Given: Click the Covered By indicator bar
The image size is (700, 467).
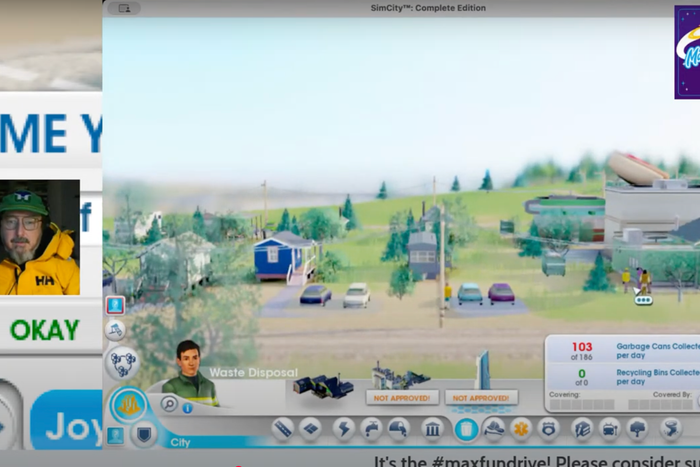Looking at the screenshot, I should (x=661, y=405).
